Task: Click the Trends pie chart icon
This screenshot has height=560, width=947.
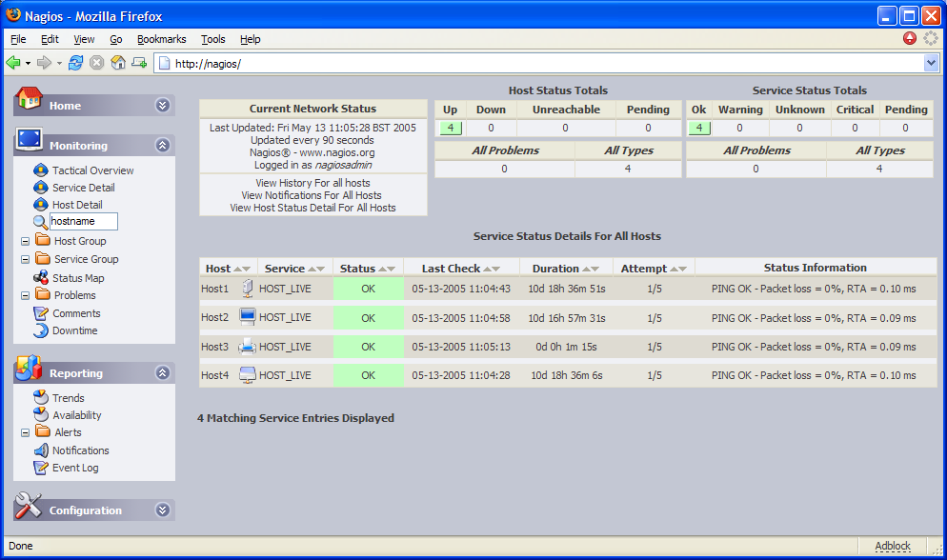Action: click(41, 398)
